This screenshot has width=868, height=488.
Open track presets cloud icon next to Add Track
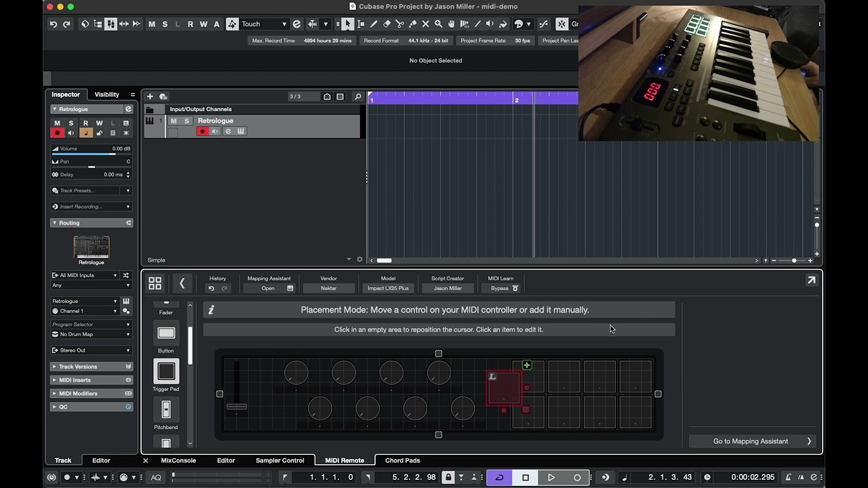[163, 96]
